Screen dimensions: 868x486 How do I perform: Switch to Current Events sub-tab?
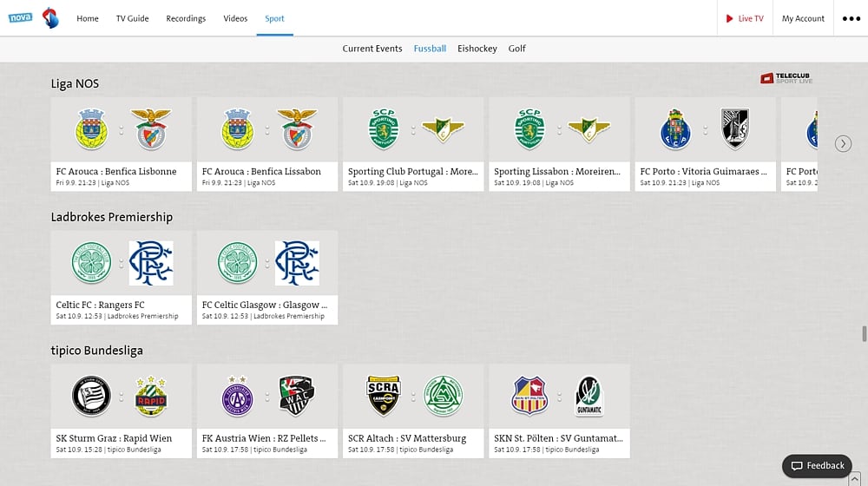[372, 49]
